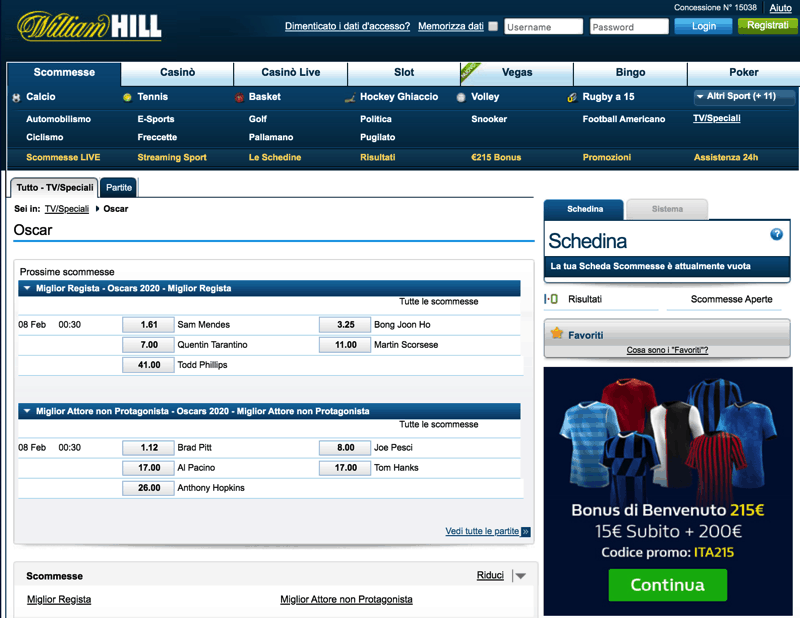
Task: Click the Basket ball icon
Action: (239, 97)
